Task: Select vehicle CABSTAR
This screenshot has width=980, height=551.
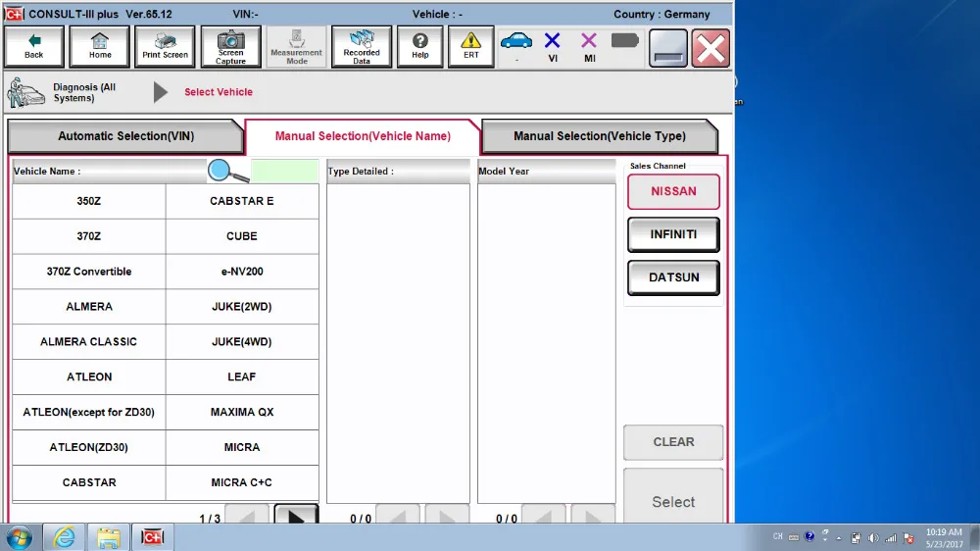Action: 89,482
